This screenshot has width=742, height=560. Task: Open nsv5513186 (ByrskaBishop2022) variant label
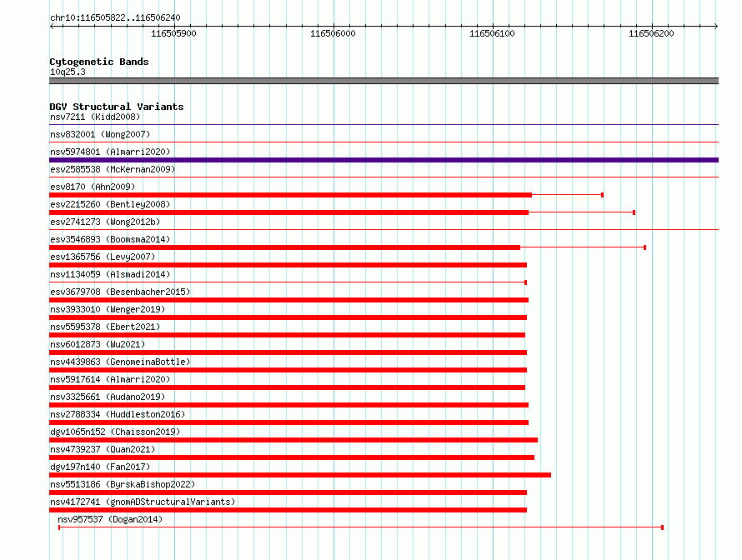click(x=123, y=484)
